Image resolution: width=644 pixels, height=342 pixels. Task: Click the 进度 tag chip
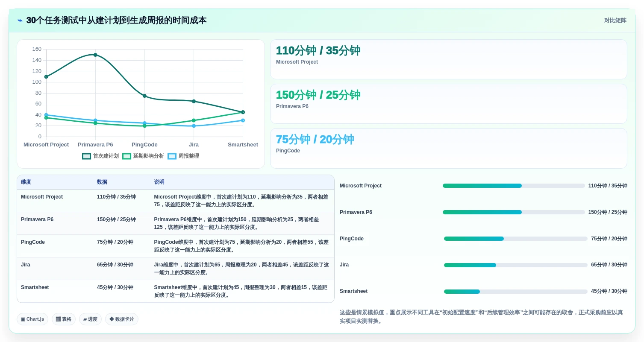coord(90,319)
